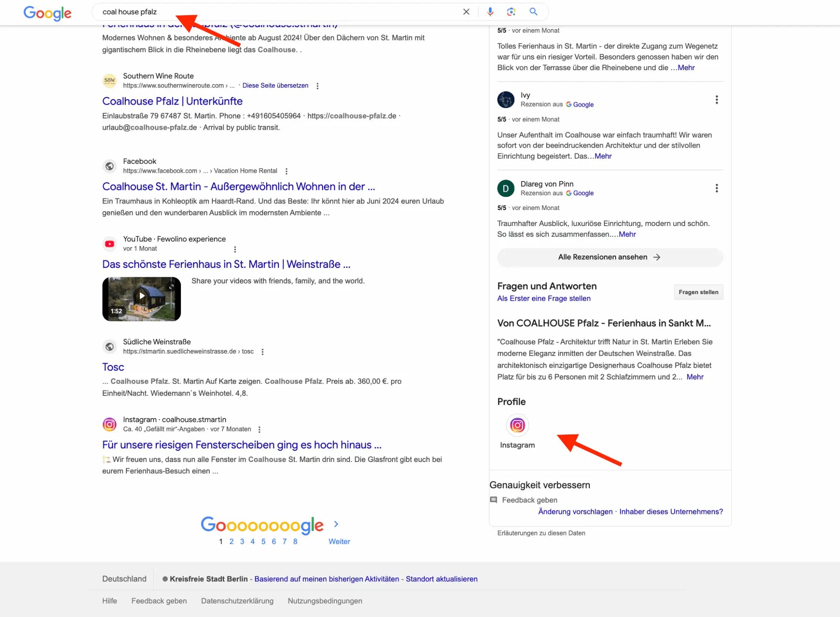Open the Tosc search result

[x=113, y=367]
